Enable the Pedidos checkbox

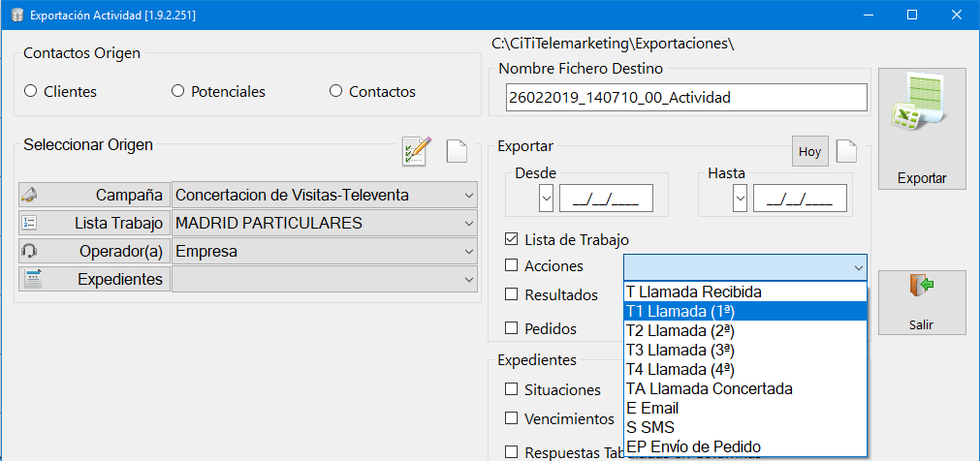511,327
